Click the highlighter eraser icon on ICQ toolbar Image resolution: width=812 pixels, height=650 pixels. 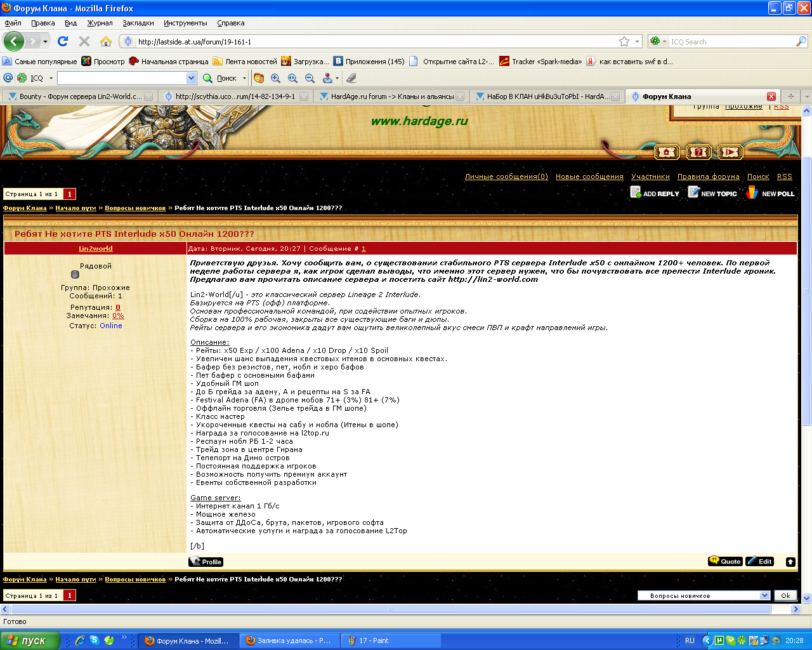pyautogui.click(x=351, y=78)
